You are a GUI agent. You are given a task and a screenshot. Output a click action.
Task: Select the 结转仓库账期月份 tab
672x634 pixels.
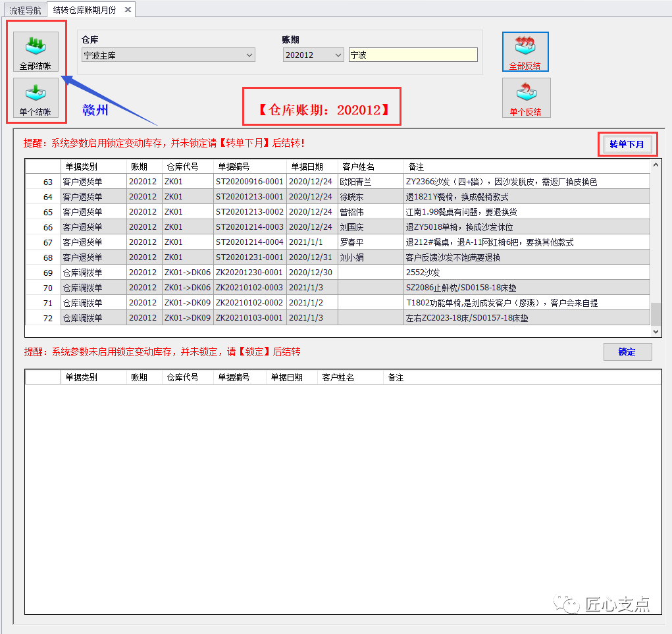pyautogui.click(x=84, y=10)
